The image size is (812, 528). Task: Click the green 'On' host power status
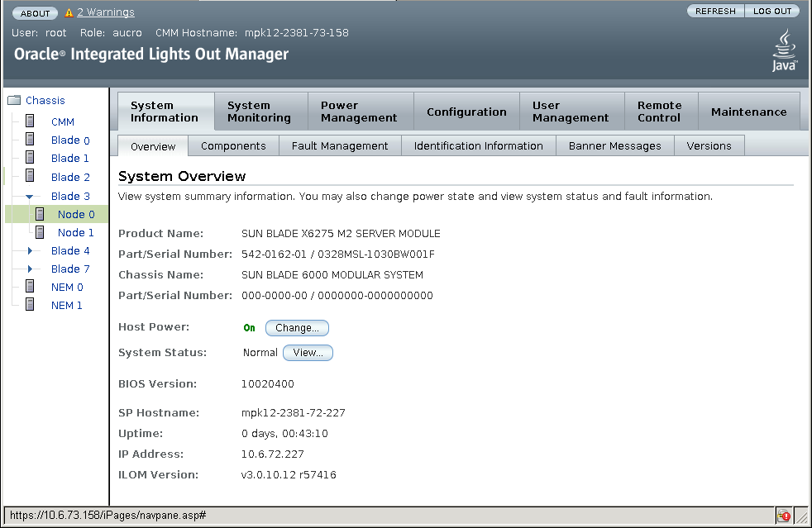click(249, 328)
